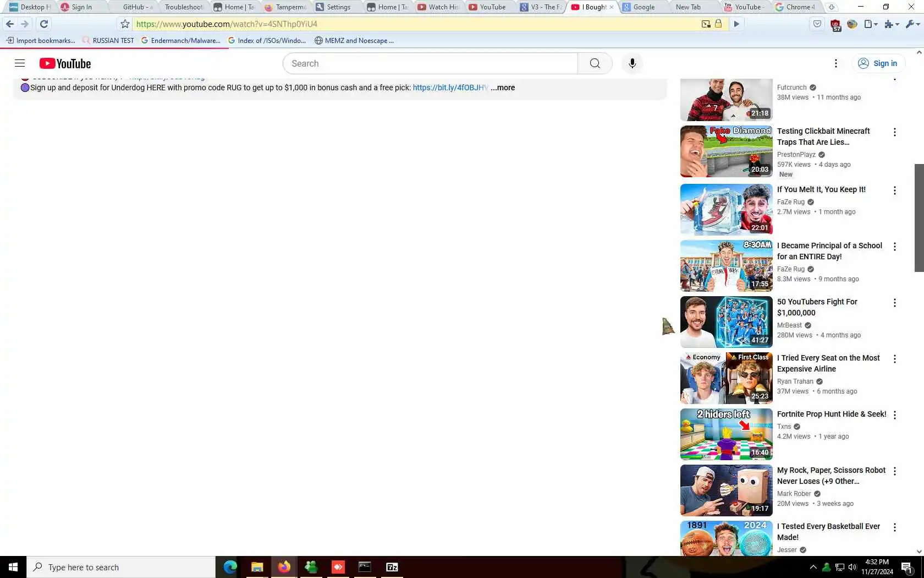Open the RUSSIAN TEST bookmark

tap(108, 40)
